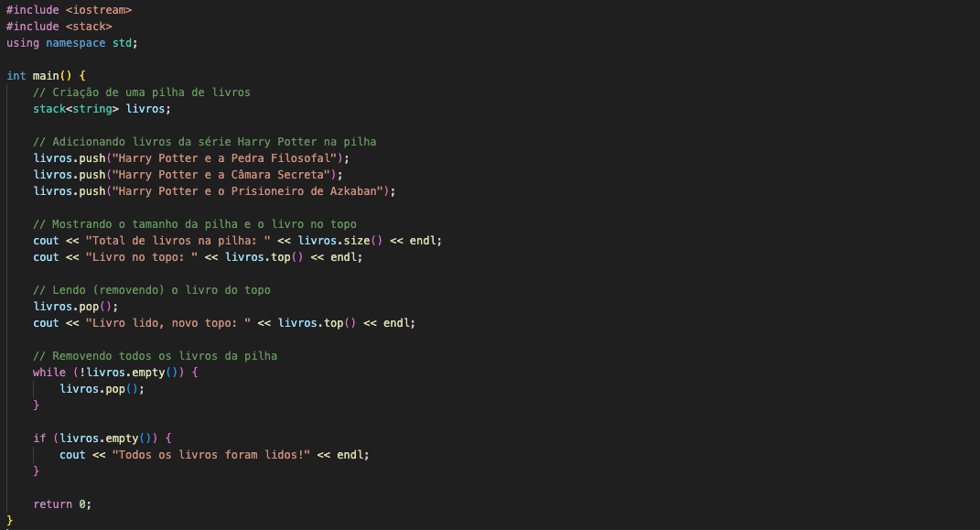
Task: Click the "main()" function name
Action: (52, 76)
